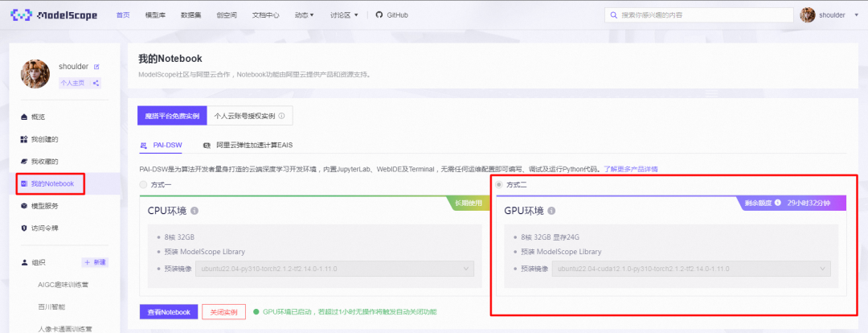Click the magnifier icon in the search box
The height and width of the screenshot is (333, 868).
click(x=613, y=15)
